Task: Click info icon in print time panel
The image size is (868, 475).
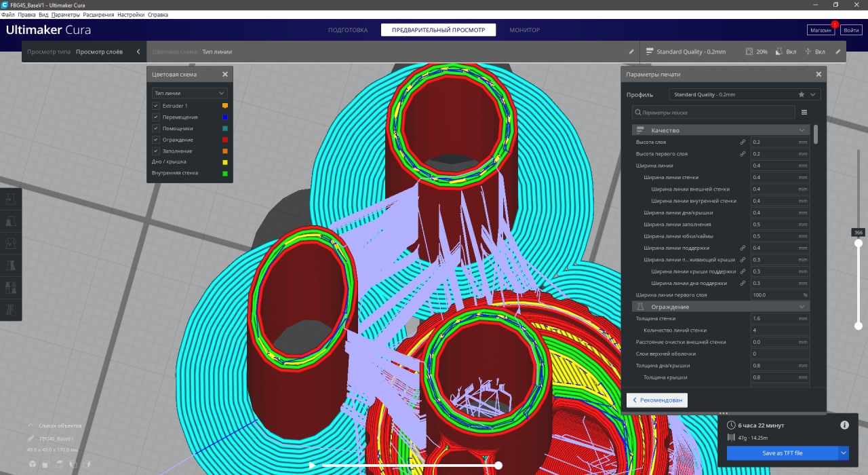Action: tap(844, 425)
